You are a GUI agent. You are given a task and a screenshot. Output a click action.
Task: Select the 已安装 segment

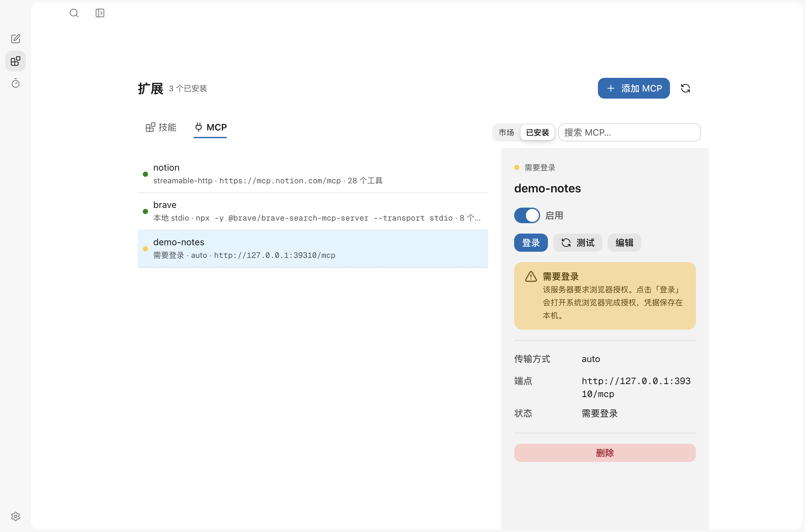click(x=538, y=132)
